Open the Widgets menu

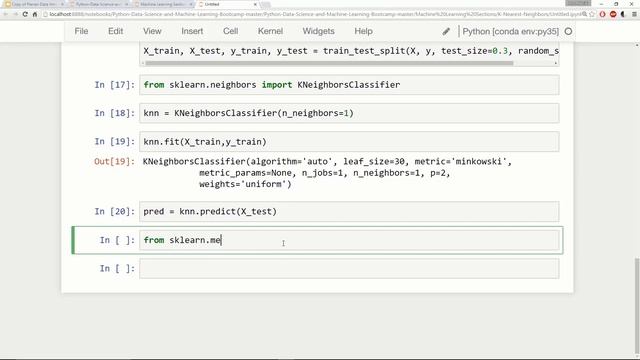coord(318,31)
